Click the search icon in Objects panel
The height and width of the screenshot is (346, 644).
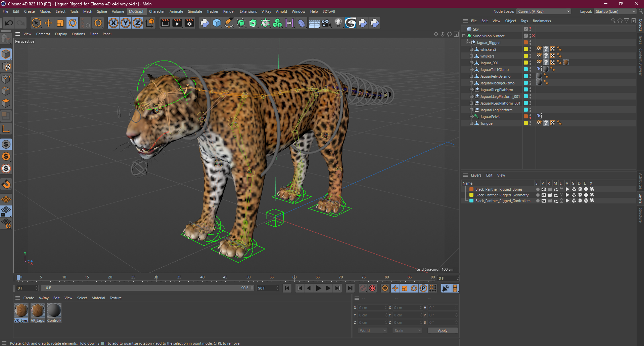click(613, 21)
